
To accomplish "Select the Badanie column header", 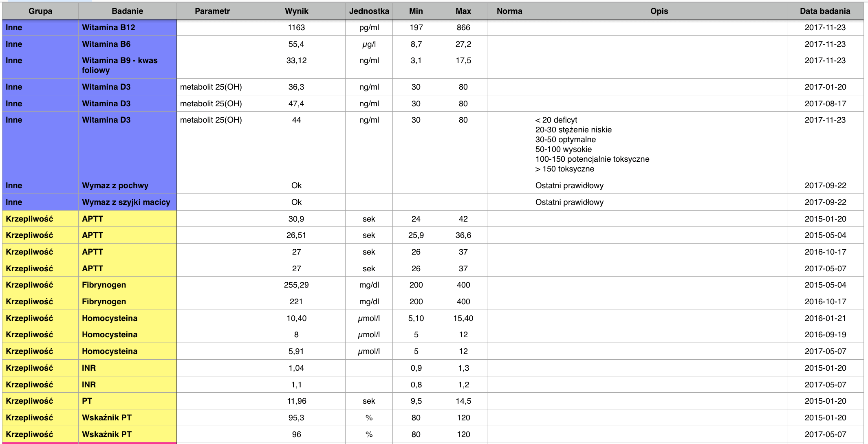I will 128,11.
